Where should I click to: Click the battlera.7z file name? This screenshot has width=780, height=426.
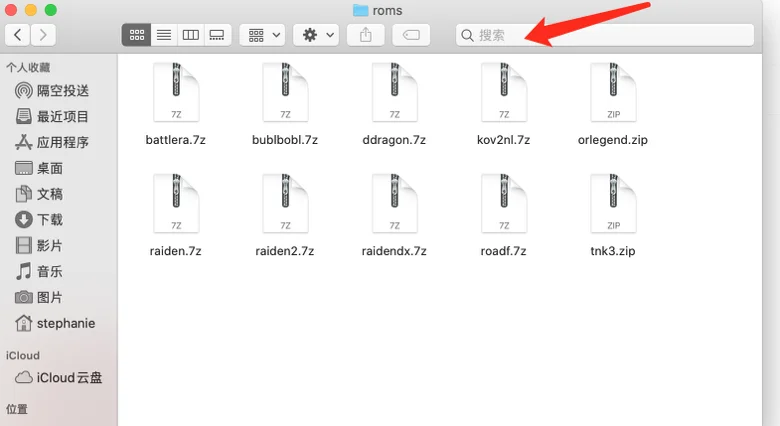click(176, 140)
